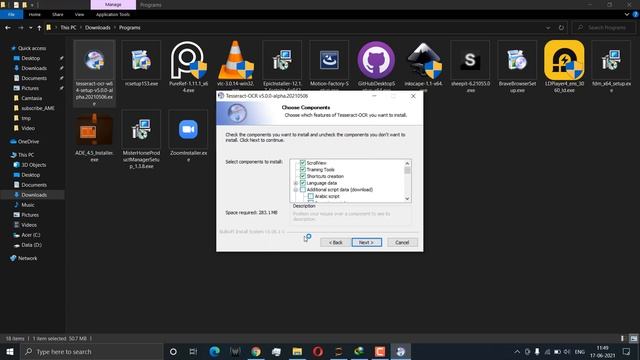
Task: Select the sheepit exe file
Action: coord(470,66)
